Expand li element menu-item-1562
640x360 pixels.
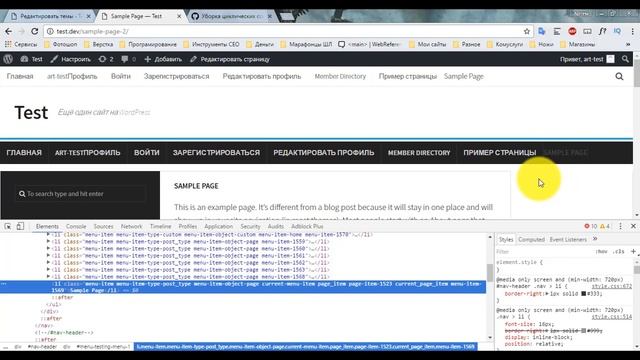[x=48, y=262]
